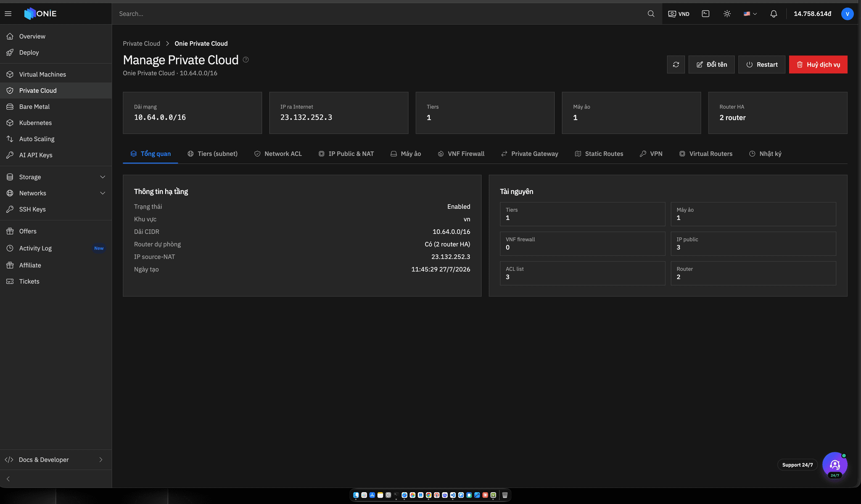Switch to VPN tab
Image resolution: width=861 pixels, height=504 pixels.
651,154
